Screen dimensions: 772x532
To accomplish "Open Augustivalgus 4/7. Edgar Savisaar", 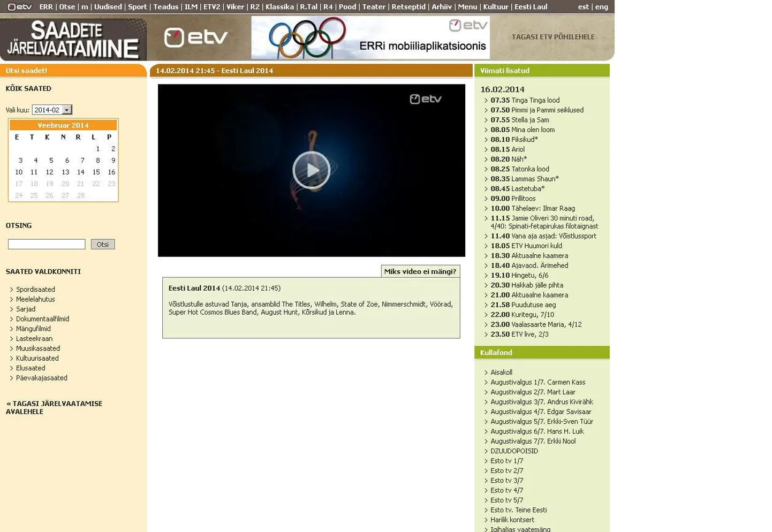I will click(x=541, y=412).
